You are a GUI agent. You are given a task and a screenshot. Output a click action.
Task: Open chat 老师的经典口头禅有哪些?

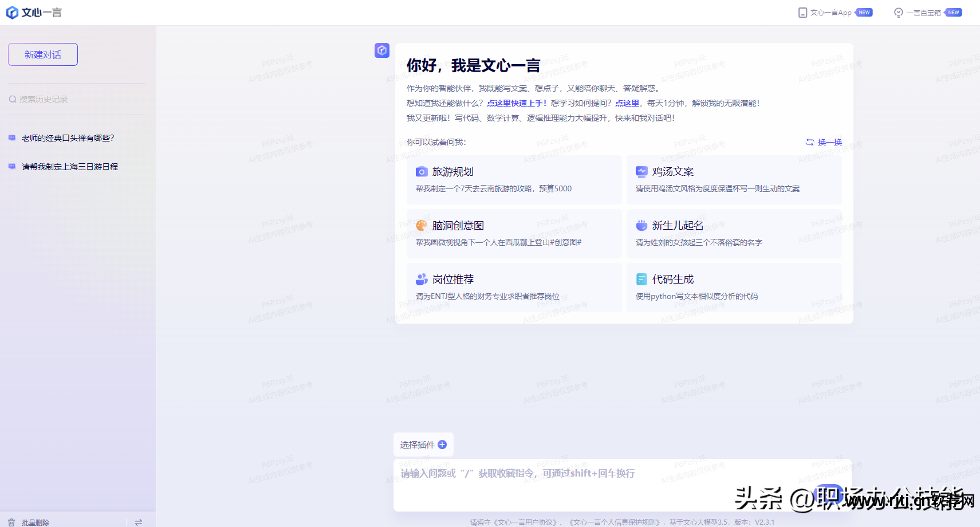[x=68, y=138]
